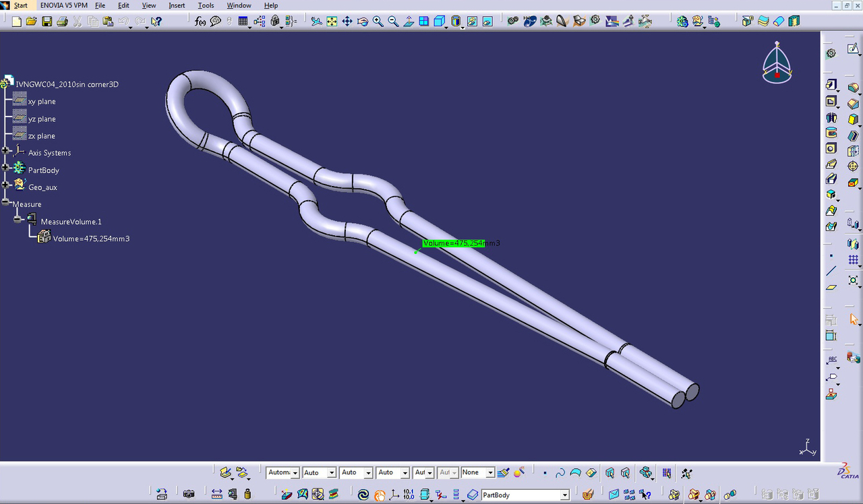Open the File menu
This screenshot has width=863, height=504.
coord(100,5)
